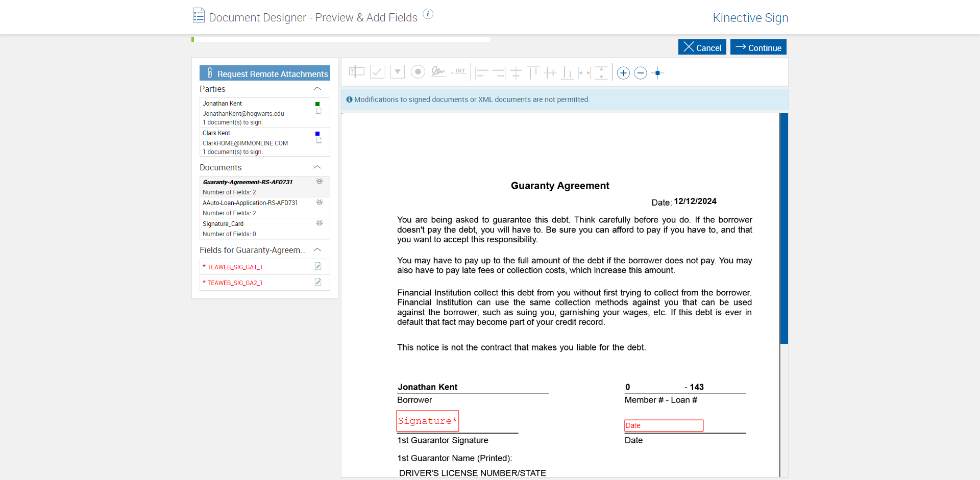Select the text field tool
This screenshot has width=980, height=480.
pyautogui.click(x=357, y=72)
